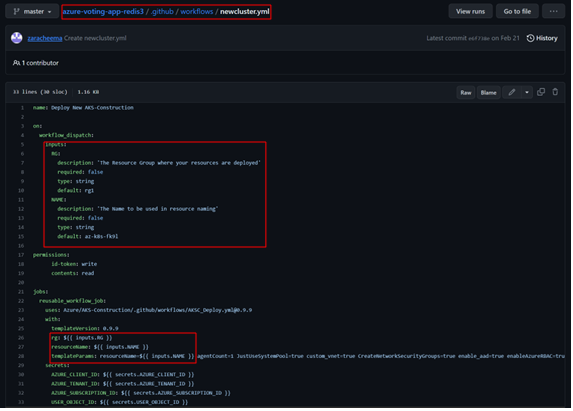Image resolution: width=573 pixels, height=411 pixels.
Task: Click the 'default: rg1' code line
Action: (x=76, y=190)
